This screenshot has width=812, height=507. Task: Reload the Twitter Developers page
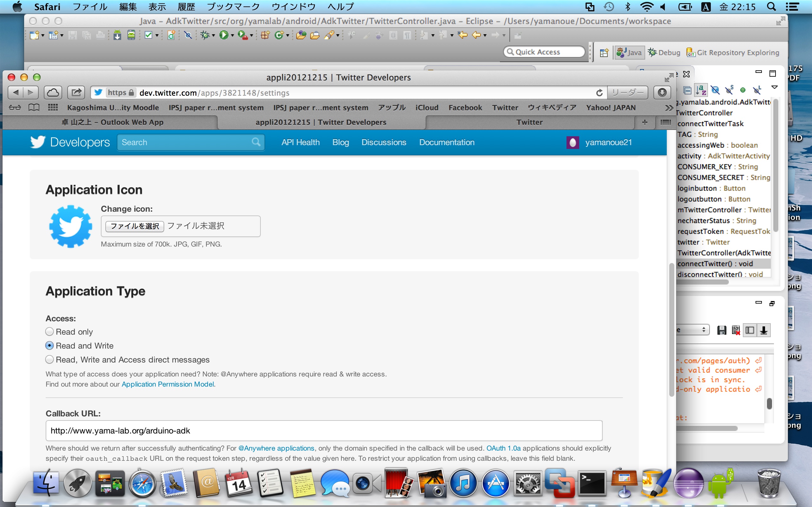pyautogui.click(x=599, y=93)
